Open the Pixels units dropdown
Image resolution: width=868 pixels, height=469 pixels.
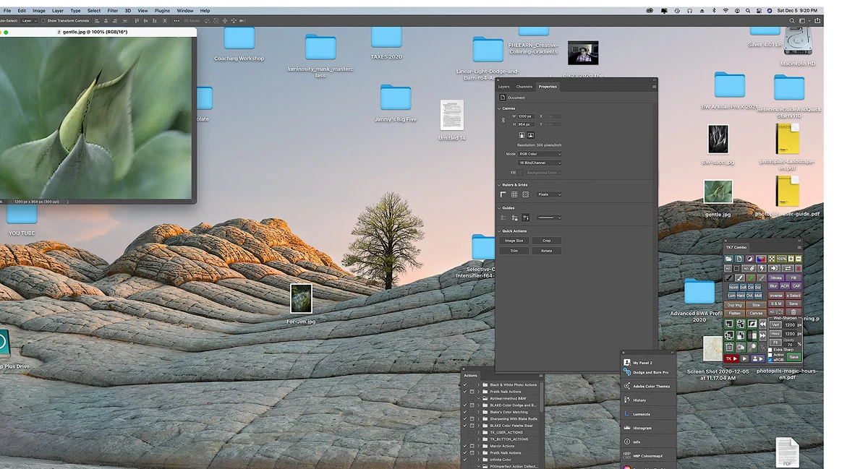point(549,194)
